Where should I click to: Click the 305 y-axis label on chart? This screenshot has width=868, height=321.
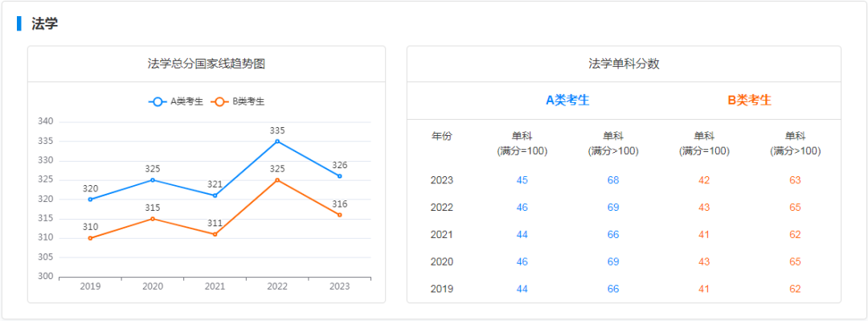pyautogui.click(x=45, y=257)
